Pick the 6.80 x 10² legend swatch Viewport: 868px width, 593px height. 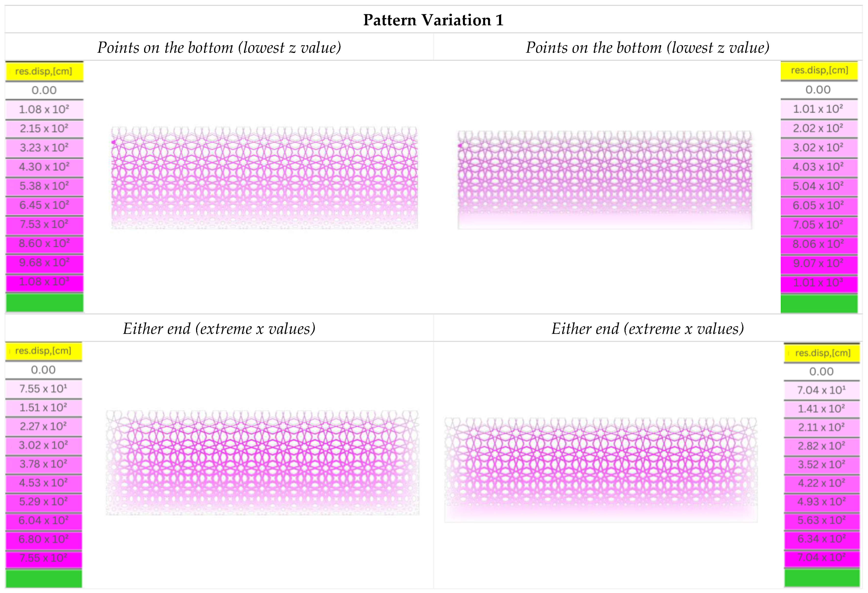coord(43,539)
